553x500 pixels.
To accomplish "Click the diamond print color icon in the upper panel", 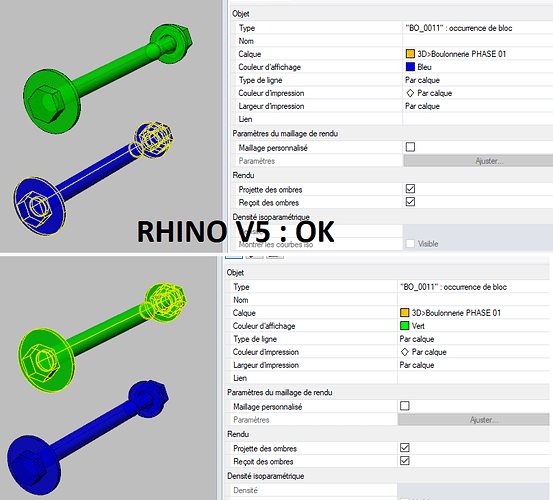I will coord(410,93).
